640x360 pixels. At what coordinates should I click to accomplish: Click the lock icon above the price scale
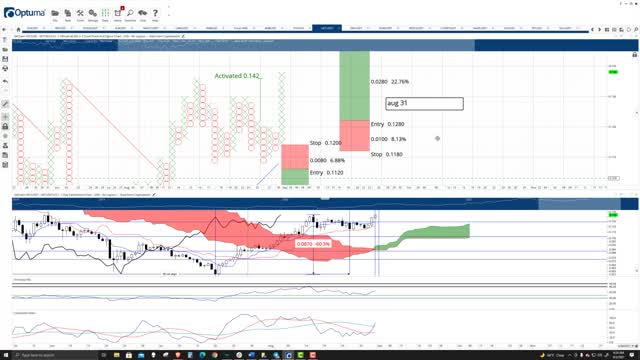pos(635,54)
